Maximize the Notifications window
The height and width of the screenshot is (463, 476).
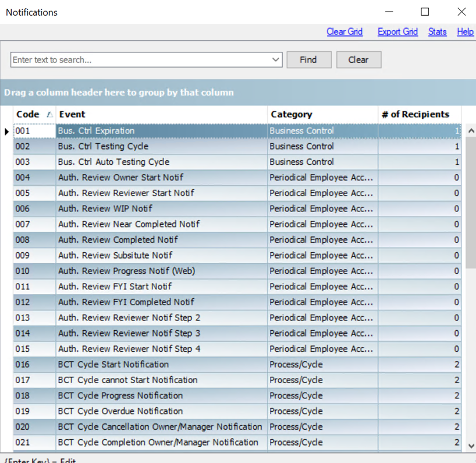pyautogui.click(x=425, y=12)
